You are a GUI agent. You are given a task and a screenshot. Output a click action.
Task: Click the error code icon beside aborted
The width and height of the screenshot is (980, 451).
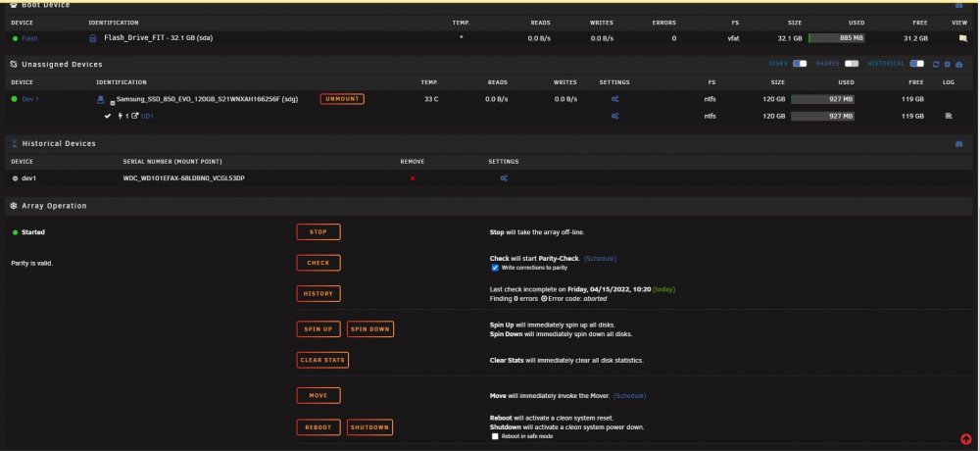pyautogui.click(x=544, y=299)
